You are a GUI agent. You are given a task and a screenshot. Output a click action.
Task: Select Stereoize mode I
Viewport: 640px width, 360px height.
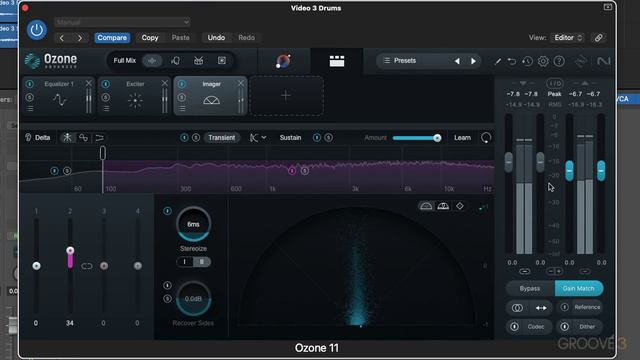coord(185,262)
